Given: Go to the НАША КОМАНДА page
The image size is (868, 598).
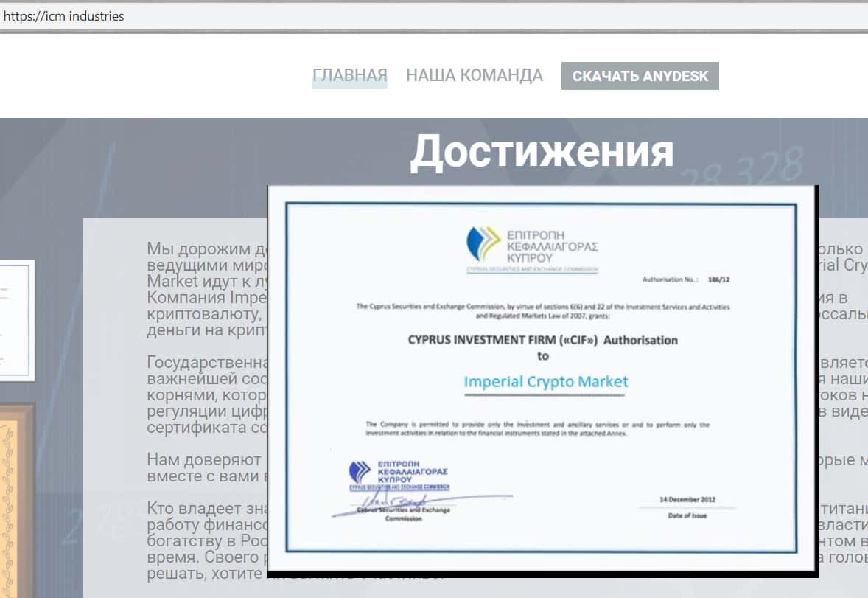Looking at the screenshot, I should tap(475, 75).
